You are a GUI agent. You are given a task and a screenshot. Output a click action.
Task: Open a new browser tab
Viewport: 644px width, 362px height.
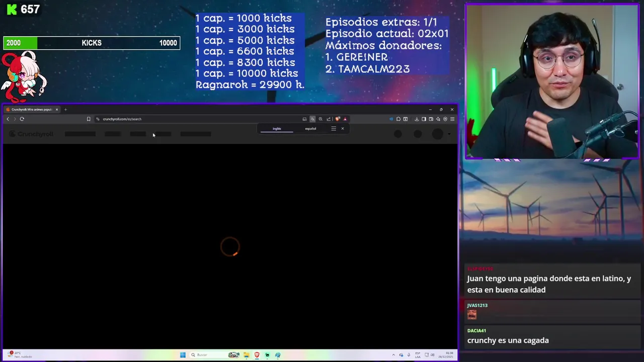click(65, 110)
